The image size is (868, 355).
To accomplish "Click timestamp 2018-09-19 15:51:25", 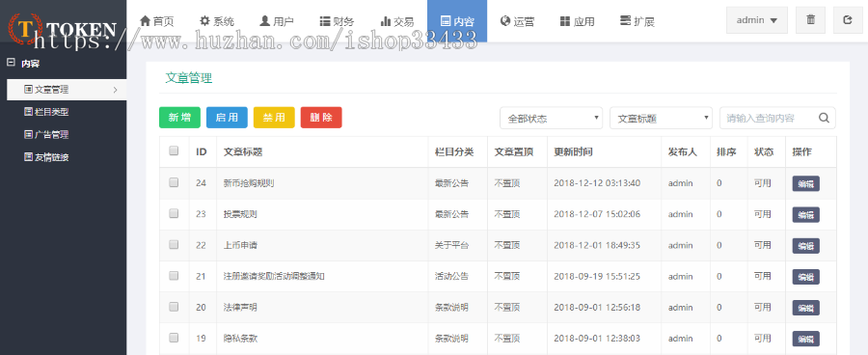I will pyautogui.click(x=597, y=276).
